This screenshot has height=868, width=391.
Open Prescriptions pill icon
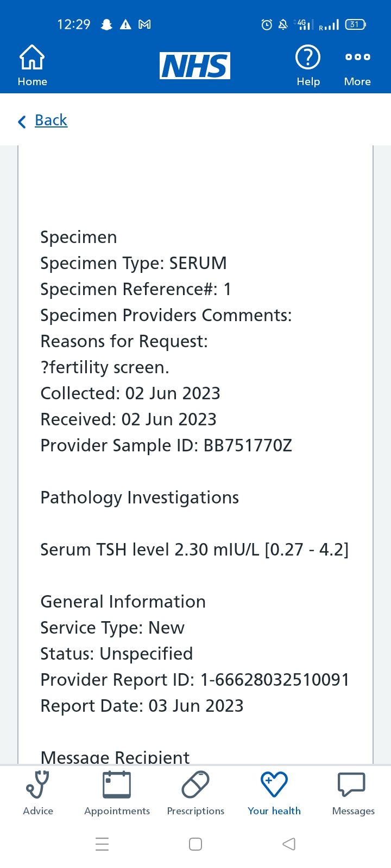[x=195, y=784]
